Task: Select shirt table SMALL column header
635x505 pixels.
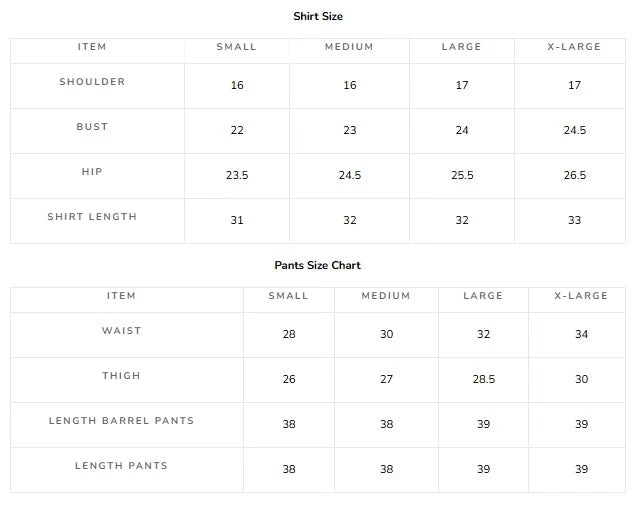Action: click(x=237, y=47)
